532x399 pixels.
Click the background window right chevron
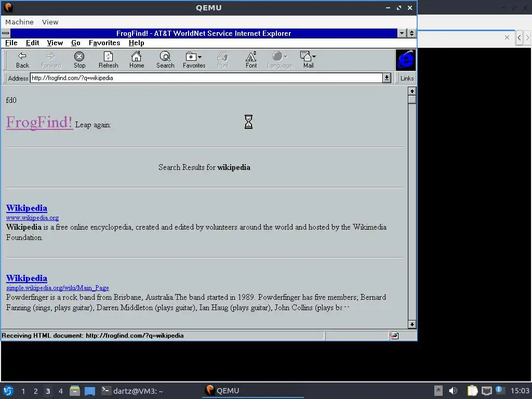pos(527,37)
